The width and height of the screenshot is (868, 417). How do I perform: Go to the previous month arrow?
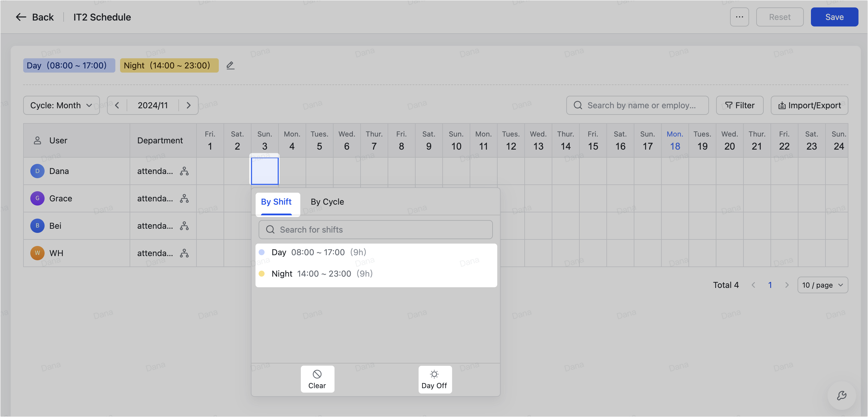point(117,106)
